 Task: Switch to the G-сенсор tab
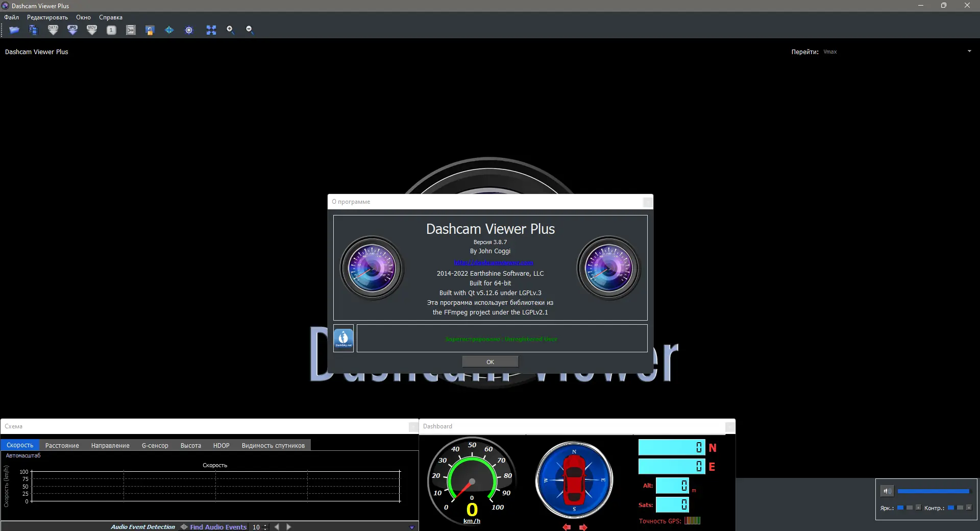pos(155,445)
